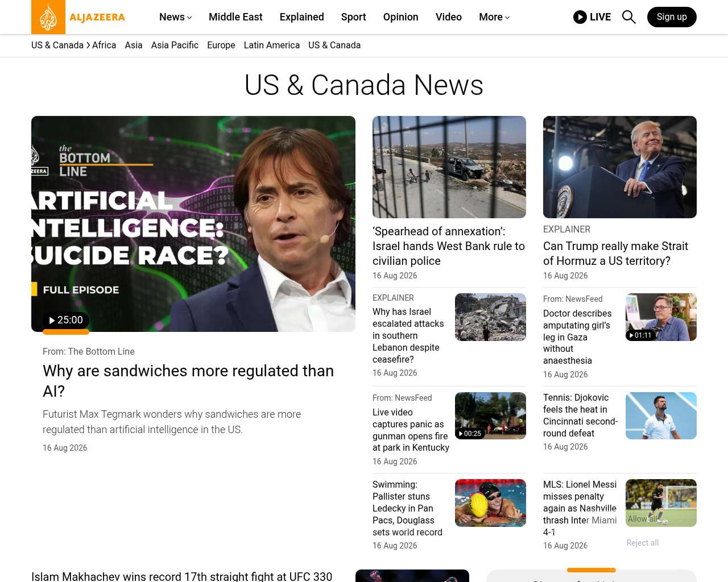Click the Sign up button
The height and width of the screenshot is (582, 728).
[672, 17]
